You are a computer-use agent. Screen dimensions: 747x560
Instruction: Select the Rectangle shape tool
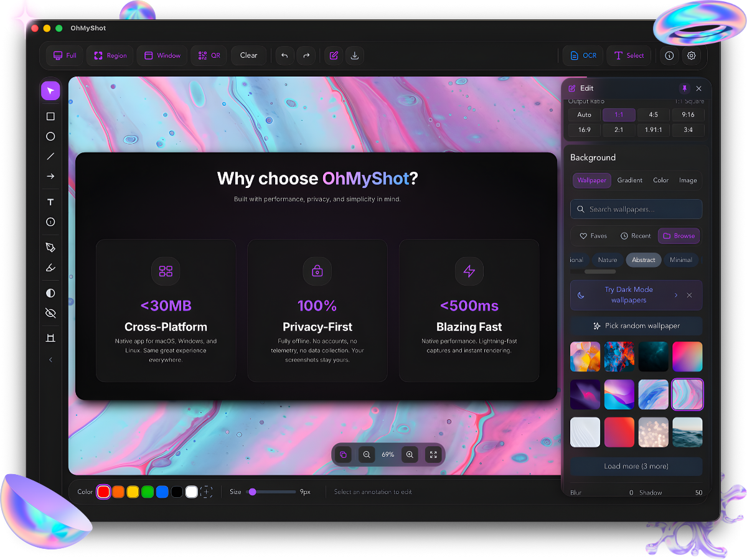tap(50, 116)
